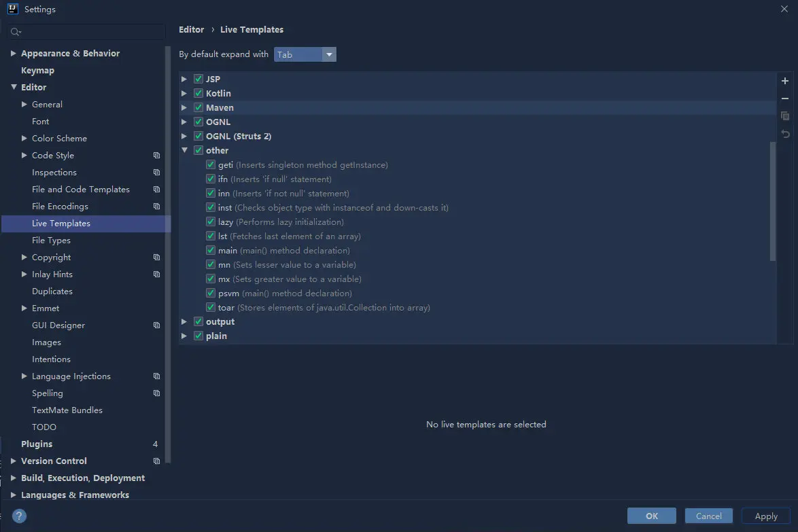Collapse the 'other' template group
Image resolution: width=798 pixels, height=532 pixels.
pyautogui.click(x=184, y=150)
